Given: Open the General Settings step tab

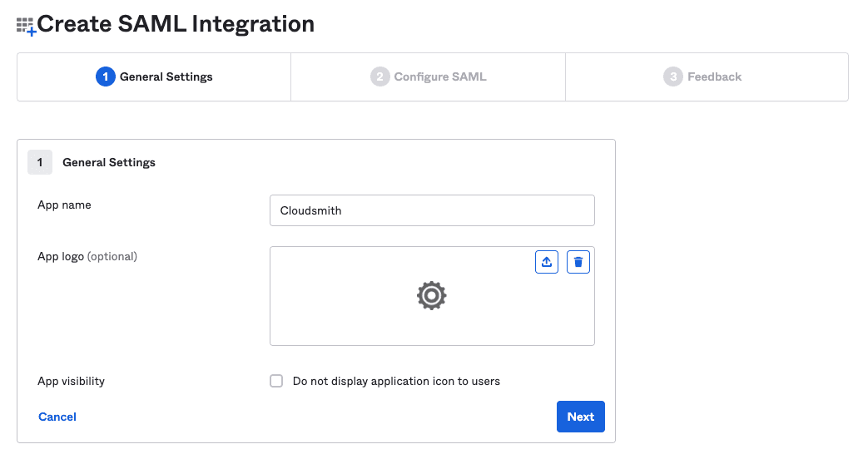Looking at the screenshot, I should tap(166, 77).
